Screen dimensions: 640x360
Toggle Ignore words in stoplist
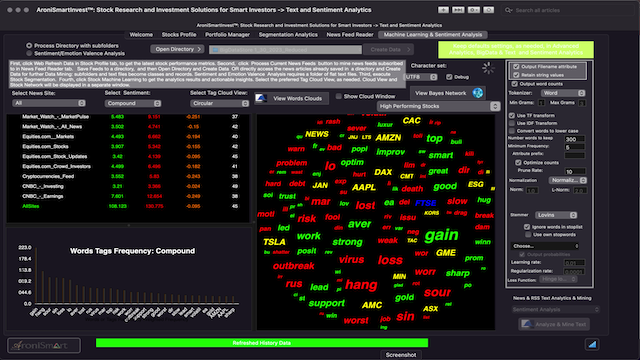pos(527,227)
